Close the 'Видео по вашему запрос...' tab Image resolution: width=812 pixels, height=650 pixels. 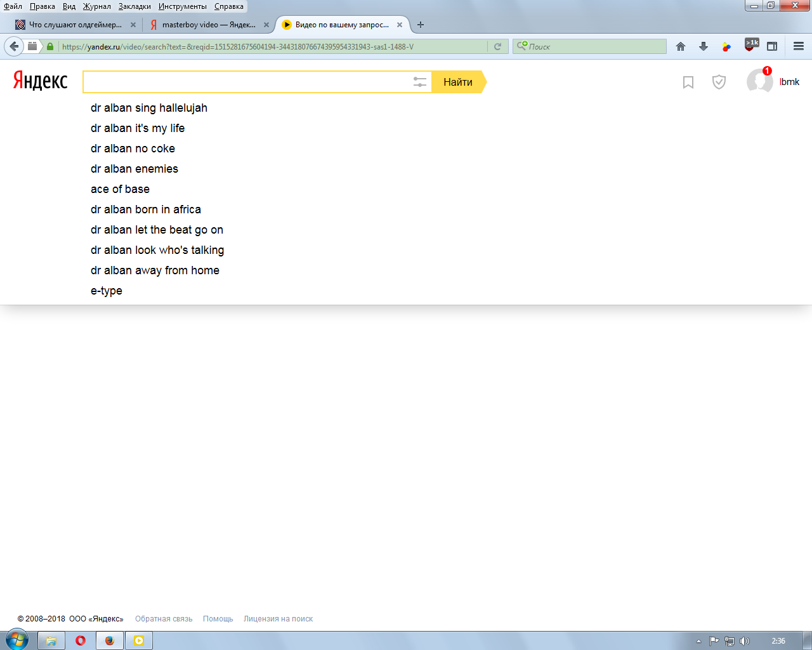point(400,25)
